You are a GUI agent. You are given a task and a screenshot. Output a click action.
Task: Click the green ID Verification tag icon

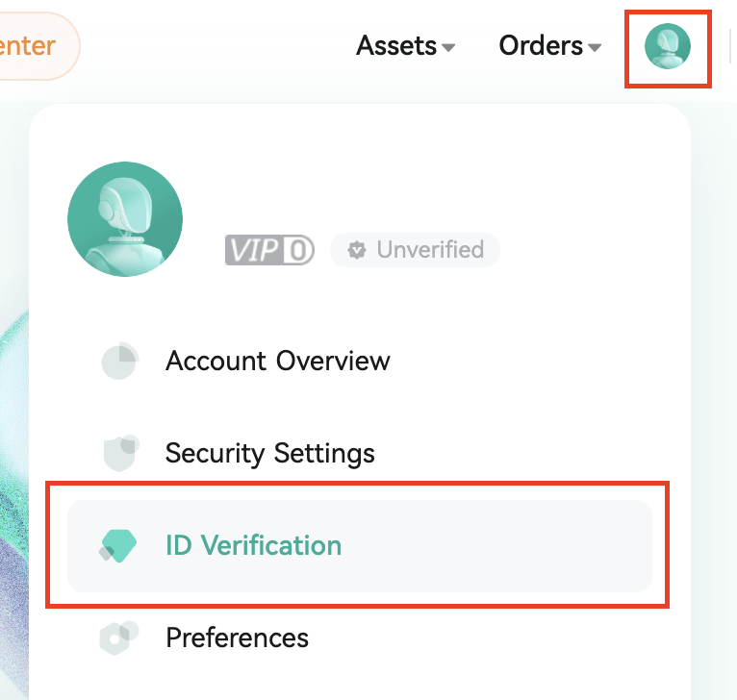click(x=119, y=545)
